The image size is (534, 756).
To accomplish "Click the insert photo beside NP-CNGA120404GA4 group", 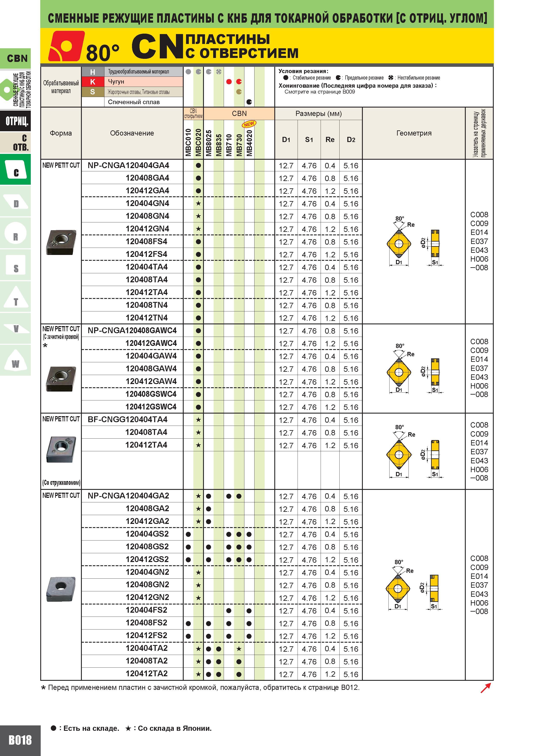I will 61,242.
